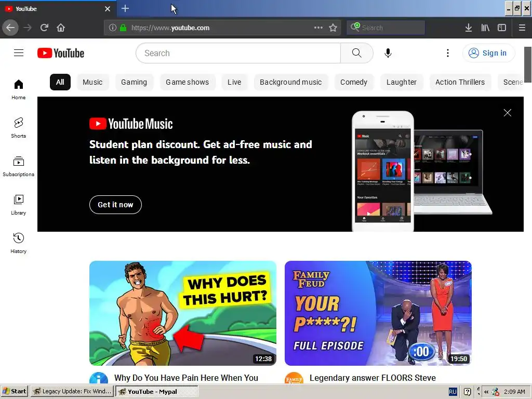Toggle the browser sidebar icon
Screen dimensions: 532x399
(502, 28)
